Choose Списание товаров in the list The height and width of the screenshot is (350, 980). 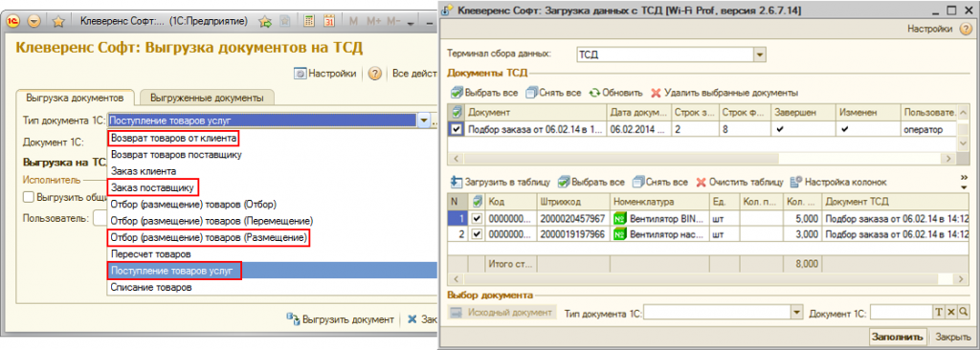[x=150, y=288]
